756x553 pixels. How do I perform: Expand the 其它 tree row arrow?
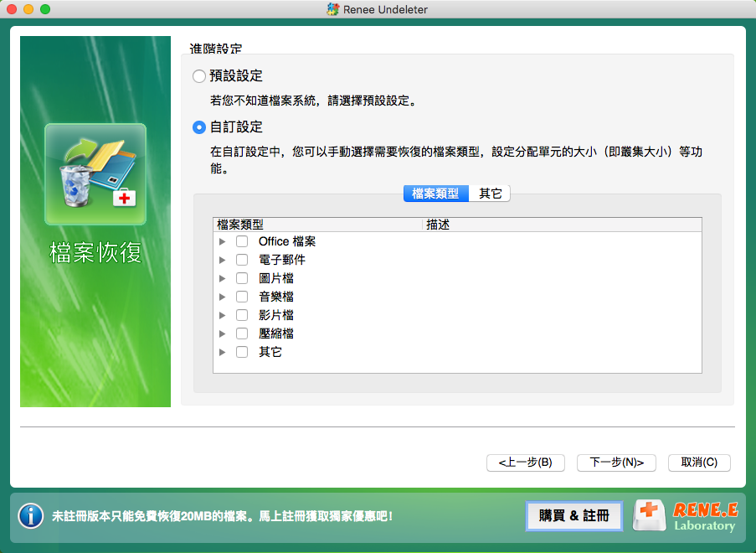pos(223,352)
